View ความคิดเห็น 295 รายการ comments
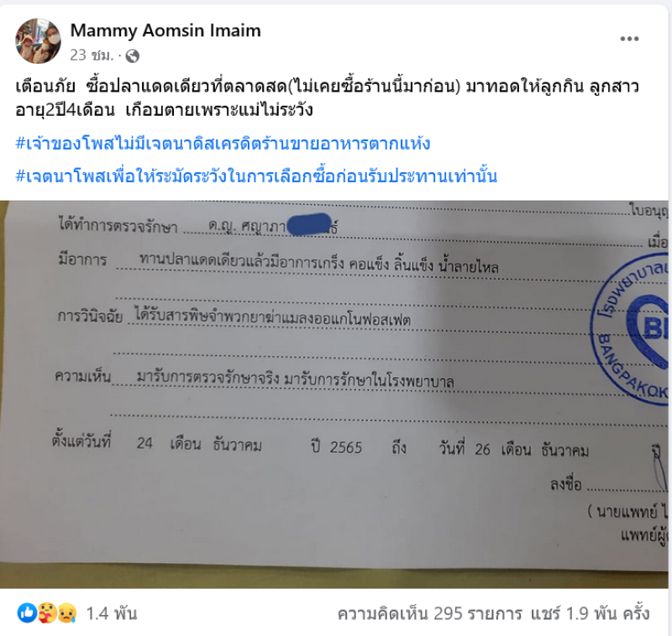 click(430, 613)
